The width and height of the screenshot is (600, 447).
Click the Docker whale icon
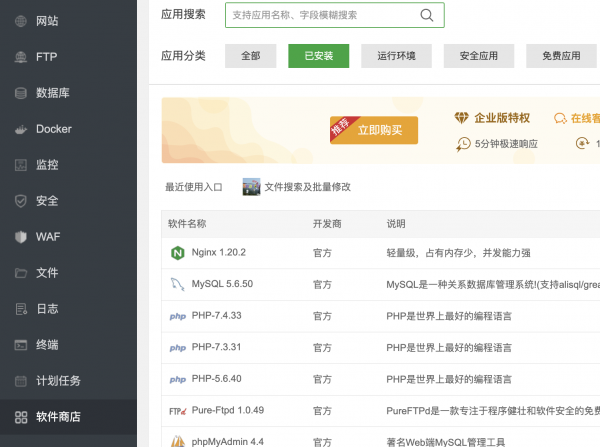pos(21,130)
